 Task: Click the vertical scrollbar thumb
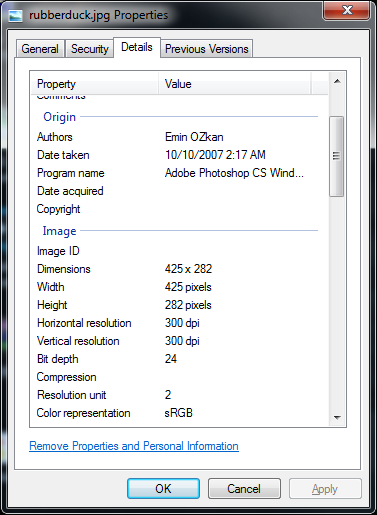(x=336, y=156)
